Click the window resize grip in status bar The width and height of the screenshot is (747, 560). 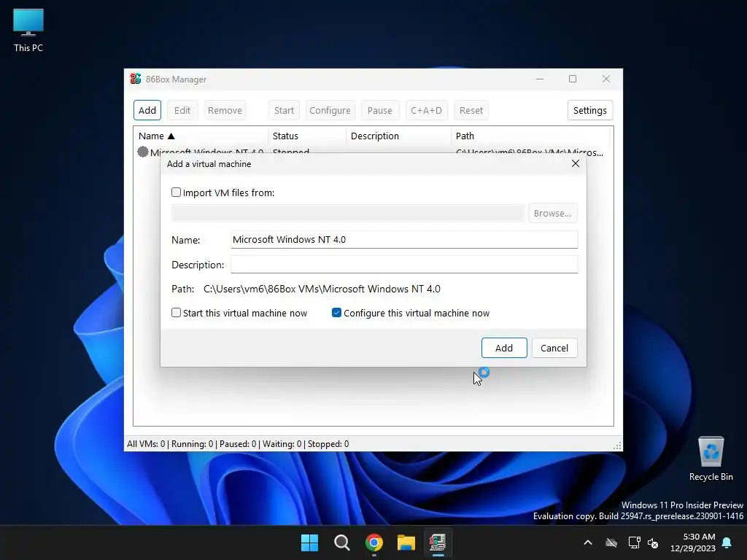(617, 446)
